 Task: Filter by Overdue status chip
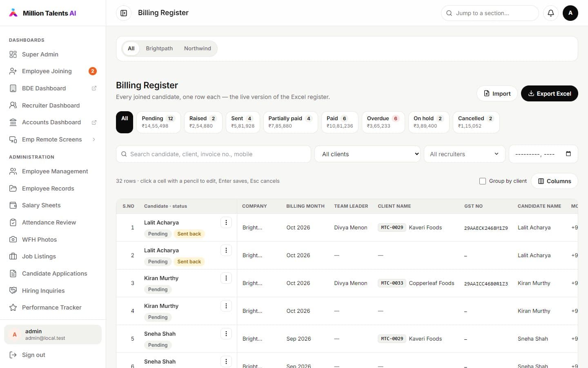click(383, 122)
